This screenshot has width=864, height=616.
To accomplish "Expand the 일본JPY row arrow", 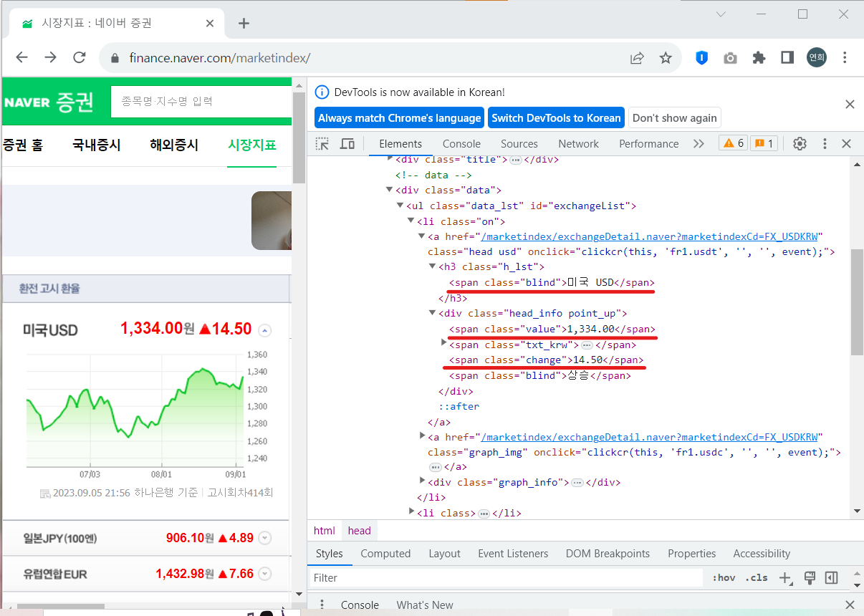I will pyautogui.click(x=264, y=538).
